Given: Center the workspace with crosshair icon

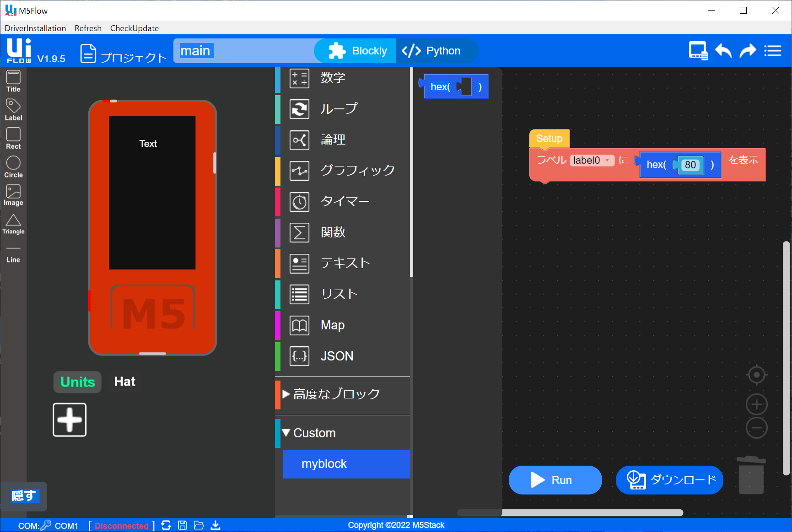Looking at the screenshot, I should [x=757, y=375].
